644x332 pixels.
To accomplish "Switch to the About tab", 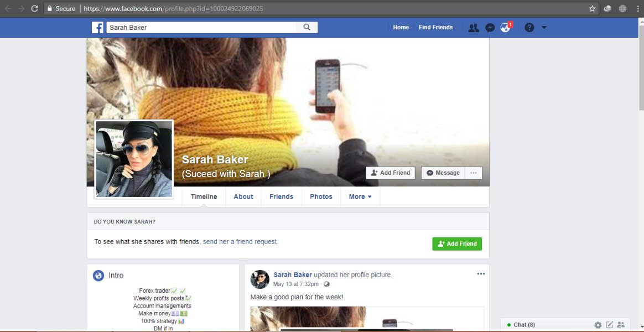I will 243,197.
